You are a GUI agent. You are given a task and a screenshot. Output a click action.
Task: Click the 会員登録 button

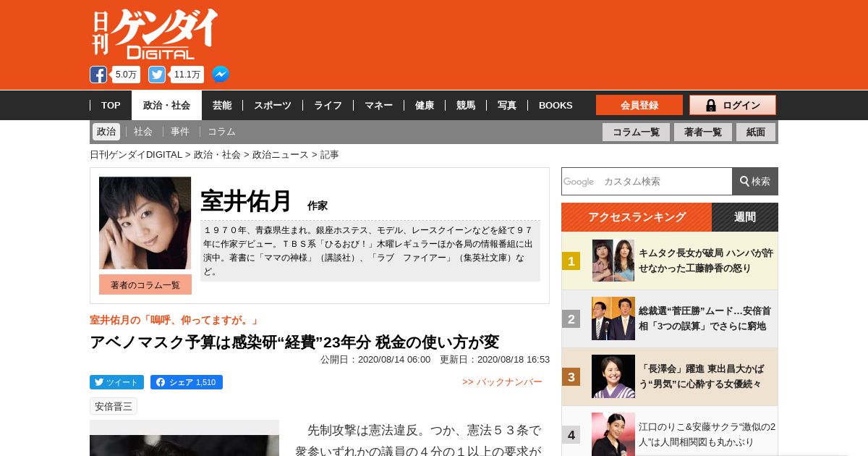click(x=639, y=105)
